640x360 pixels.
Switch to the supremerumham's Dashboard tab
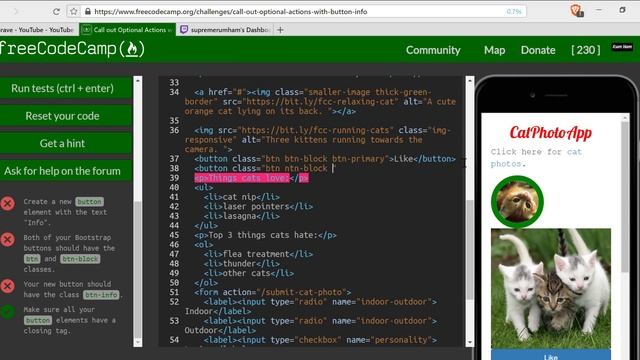tap(225, 30)
